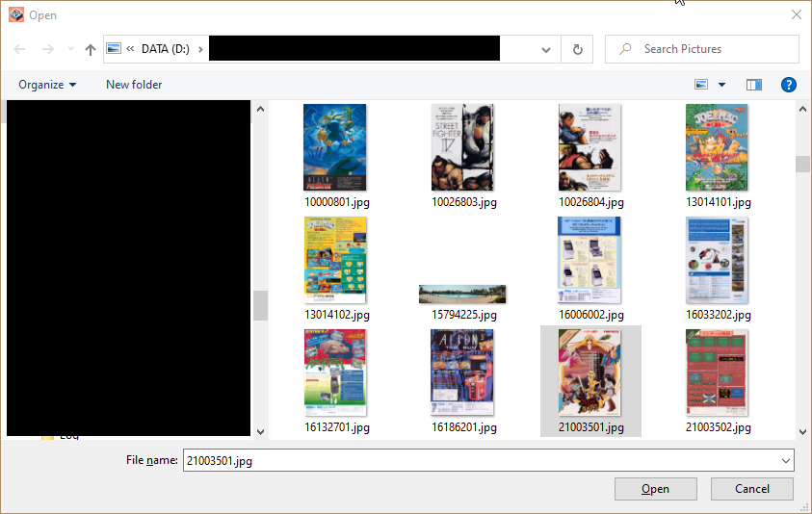Open the view options dropdown arrow
The image size is (812, 514).
(x=721, y=85)
